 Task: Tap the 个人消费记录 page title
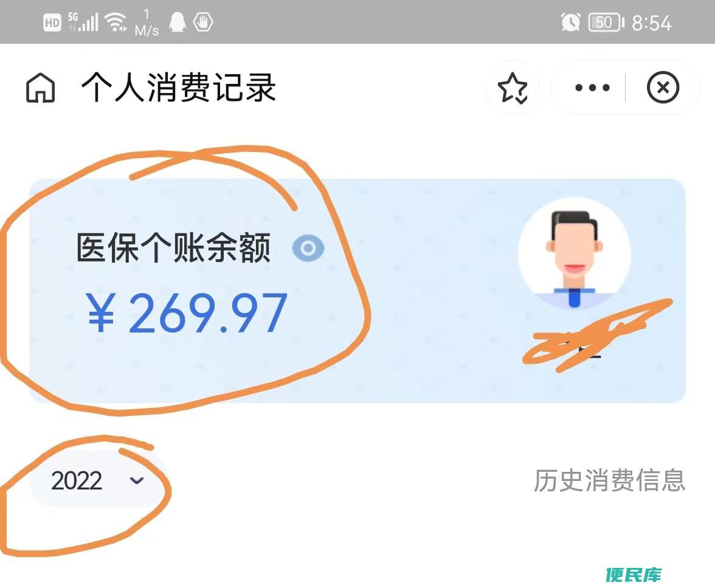point(179,87)
